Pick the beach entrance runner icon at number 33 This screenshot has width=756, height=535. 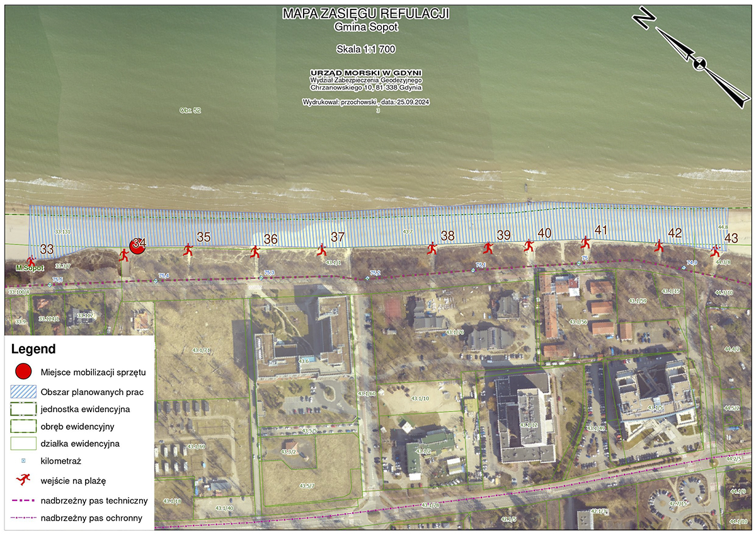(30, 261)
